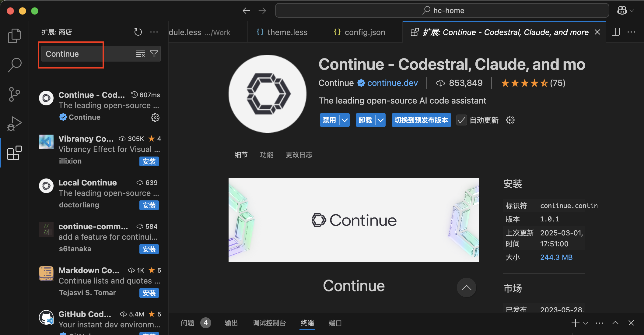The image size is (644, 335).
Task: Open the 调试控制台 debug console tab
Action: tap(269, 323)
